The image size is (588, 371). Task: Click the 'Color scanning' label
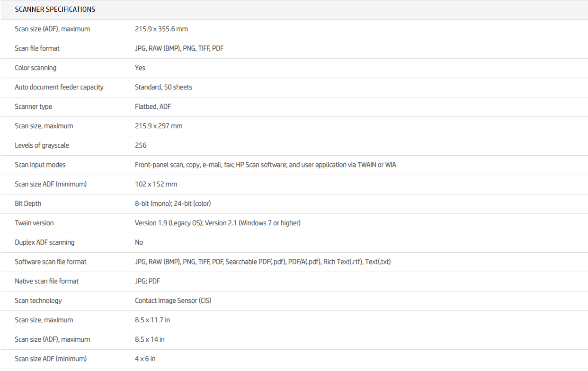click(x=36, y=68)
